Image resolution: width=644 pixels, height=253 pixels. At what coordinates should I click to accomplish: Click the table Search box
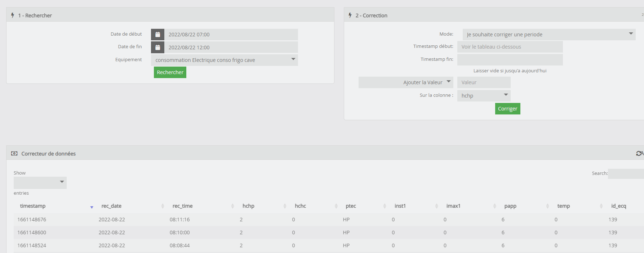tap(626, 174)
